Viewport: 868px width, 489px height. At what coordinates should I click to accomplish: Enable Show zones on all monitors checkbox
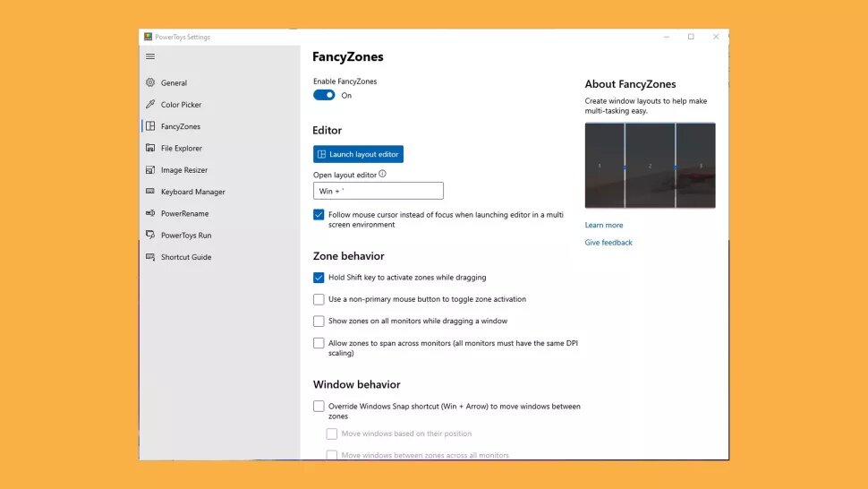point(319,321)
